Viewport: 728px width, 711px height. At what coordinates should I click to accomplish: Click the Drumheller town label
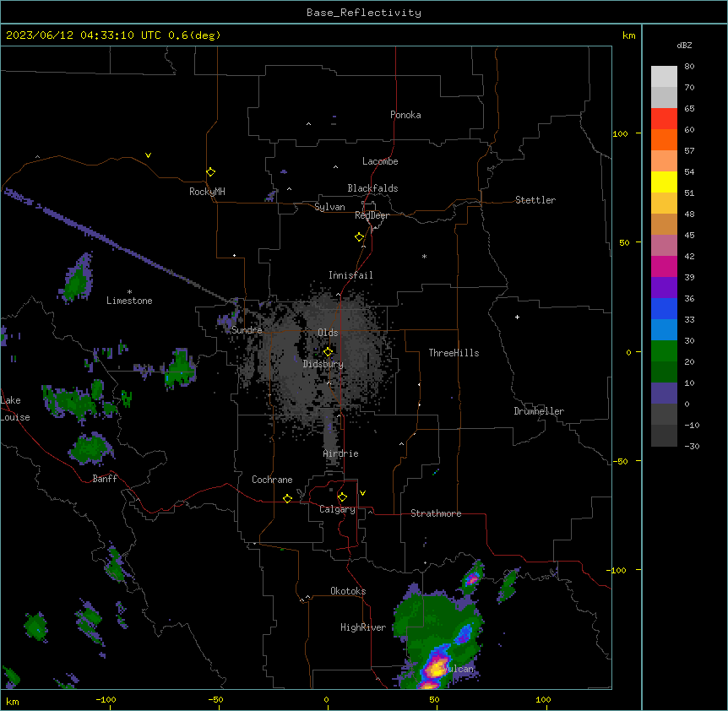[539, 411]
